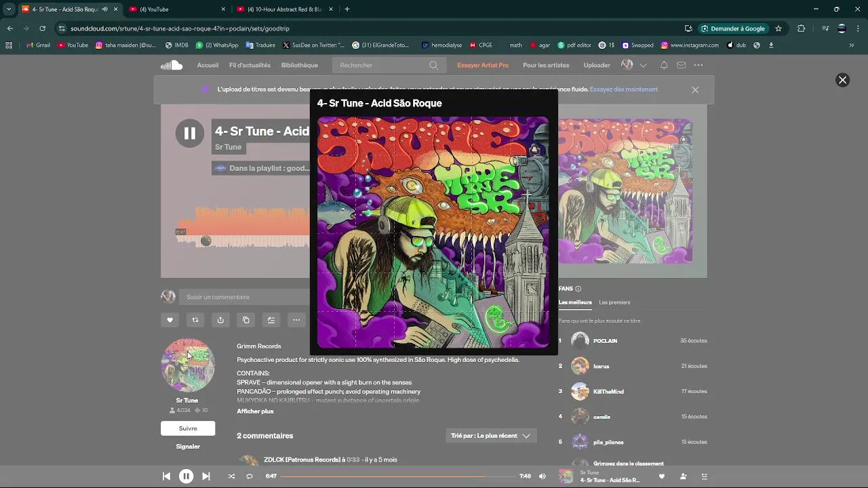The height and width of the screenshot is (488, 868).
Task: Open track more actions menu
Action: 296,320
